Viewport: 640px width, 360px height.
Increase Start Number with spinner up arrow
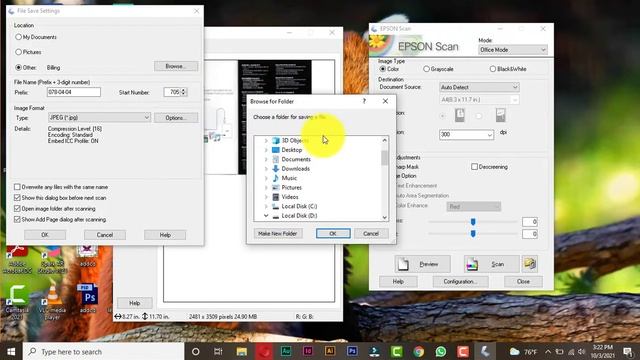[184, 90]
